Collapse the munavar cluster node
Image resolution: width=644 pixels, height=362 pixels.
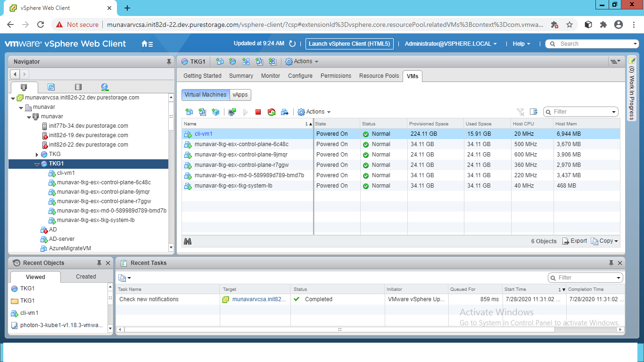pos(29,117)
